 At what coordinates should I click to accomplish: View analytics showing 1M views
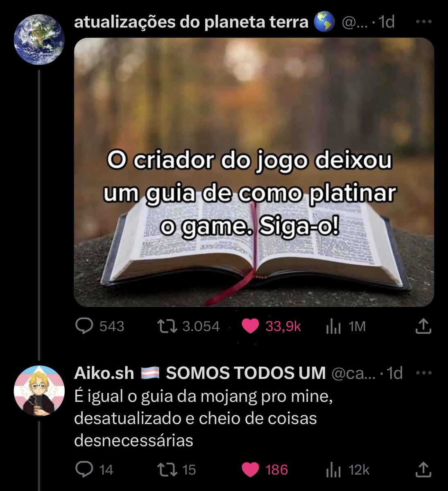coord(346,327)
